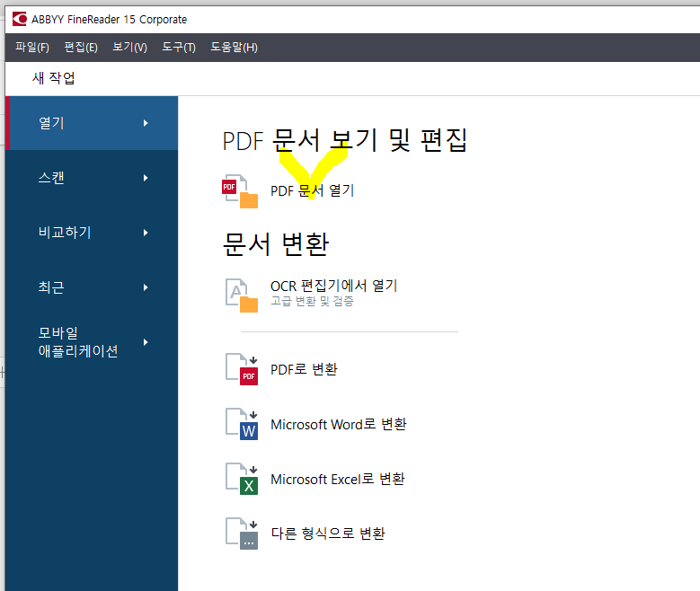Screen dimensions: 700x591
Task: Select 열기 in the sidebar
Action: coord(92,123)
